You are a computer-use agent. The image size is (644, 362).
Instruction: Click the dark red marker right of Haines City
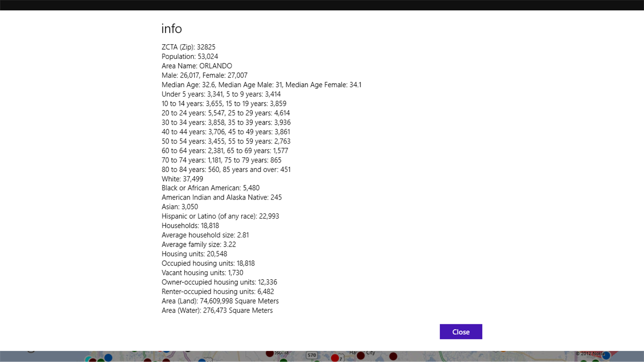pyautogui.click(x=393, y=356)
